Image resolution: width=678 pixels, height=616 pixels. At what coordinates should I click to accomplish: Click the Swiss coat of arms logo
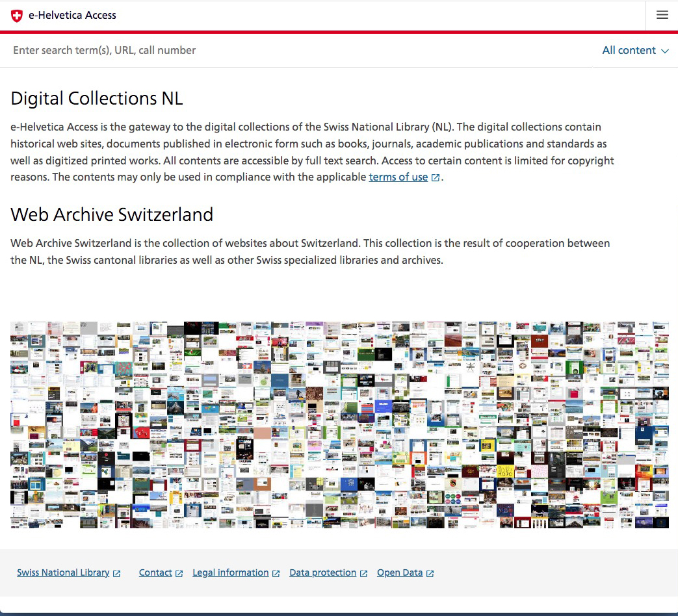[16, 16]
